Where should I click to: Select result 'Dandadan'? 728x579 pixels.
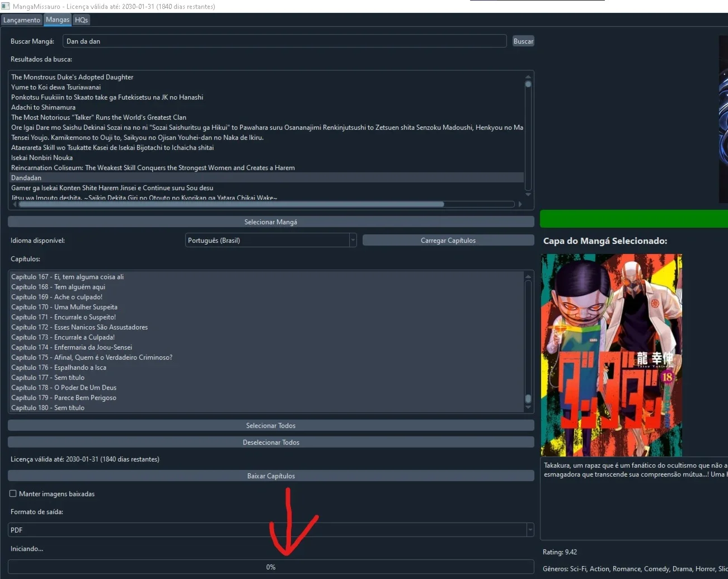(x=266, y=178)
